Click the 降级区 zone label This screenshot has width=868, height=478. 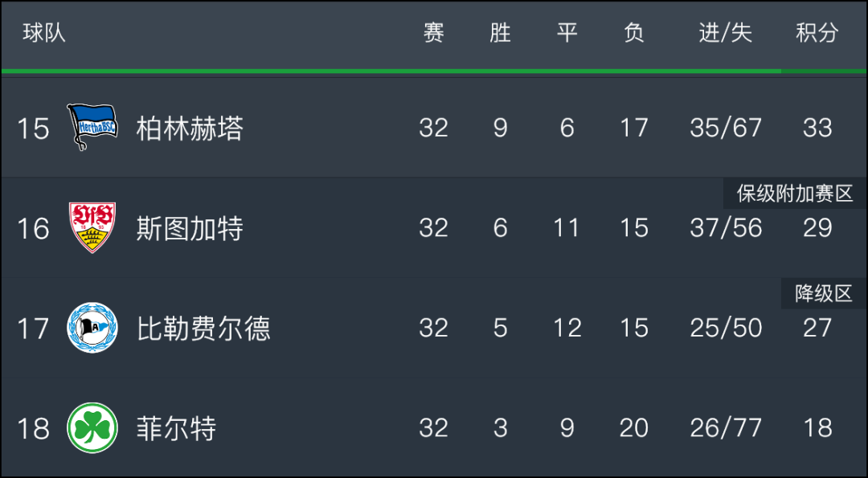click(x=825, y=294)
